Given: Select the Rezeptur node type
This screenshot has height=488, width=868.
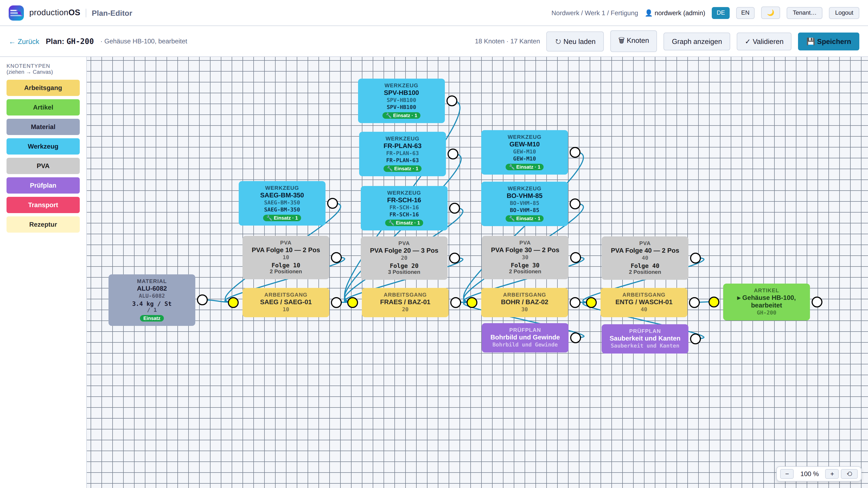Looking at the screenshot, I should [43, 225].
